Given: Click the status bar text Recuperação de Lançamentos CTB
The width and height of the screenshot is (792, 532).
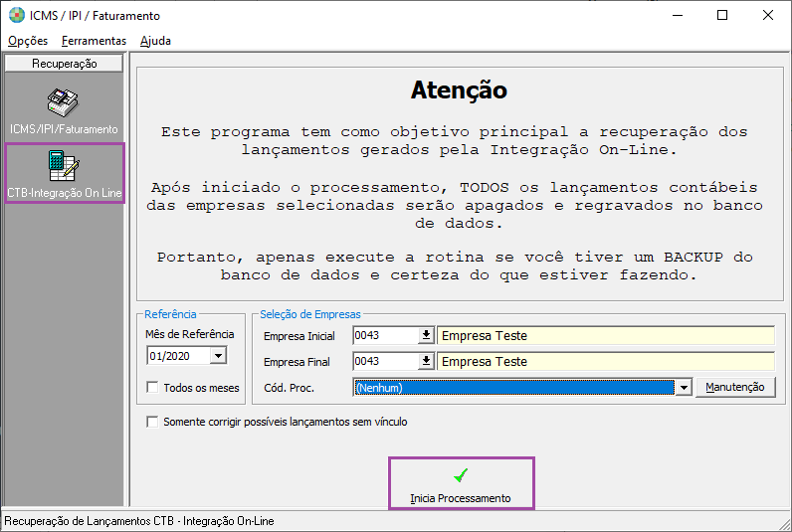Looking at the screenshot, I should [139, 521].
